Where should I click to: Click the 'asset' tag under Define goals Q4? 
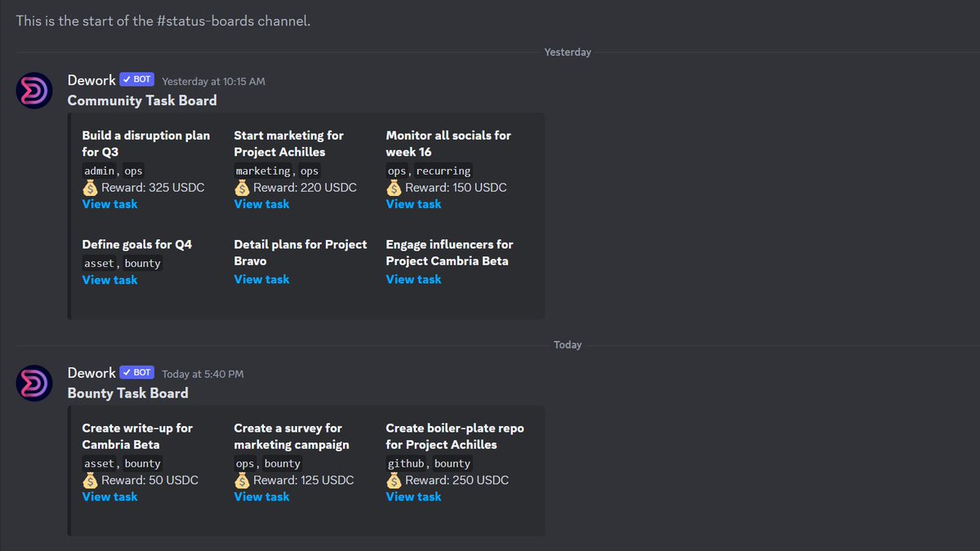tap(100, 263)
